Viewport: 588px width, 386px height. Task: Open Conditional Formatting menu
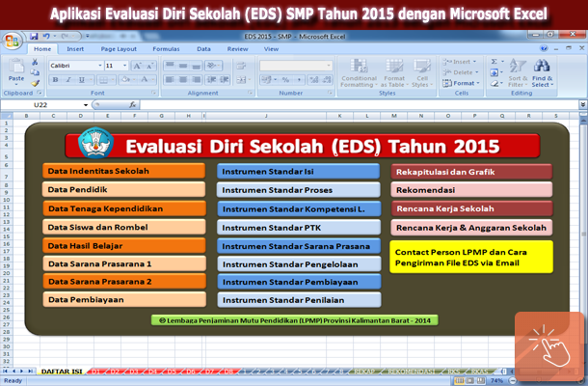point(359,73)
